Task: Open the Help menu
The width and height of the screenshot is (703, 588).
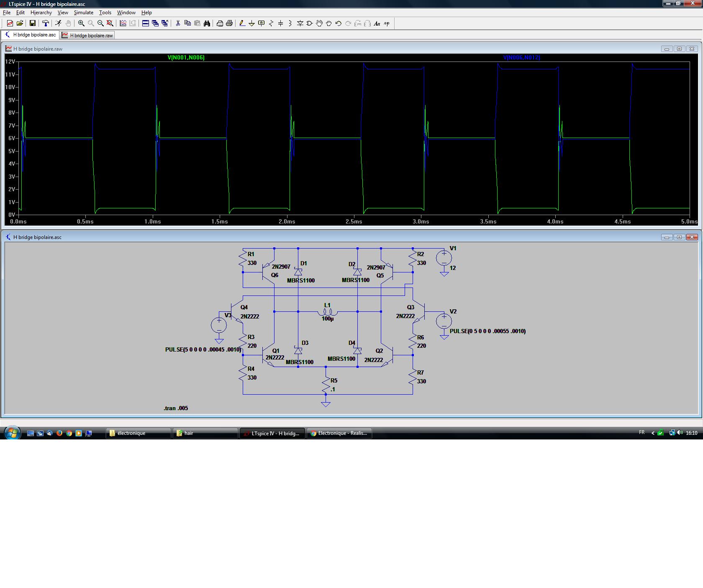Action: coord(146,13)
